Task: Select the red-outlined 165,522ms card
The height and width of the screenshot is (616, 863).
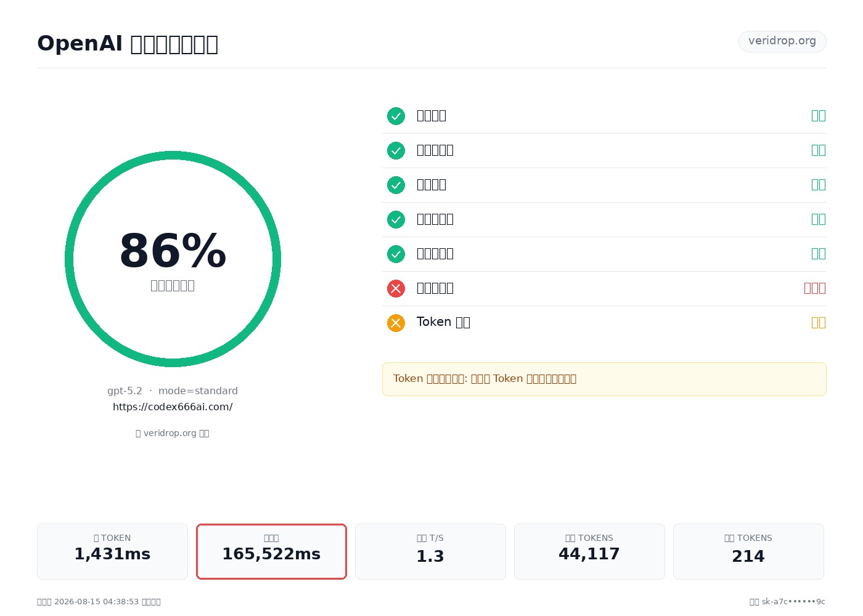Action: (271, 551)
